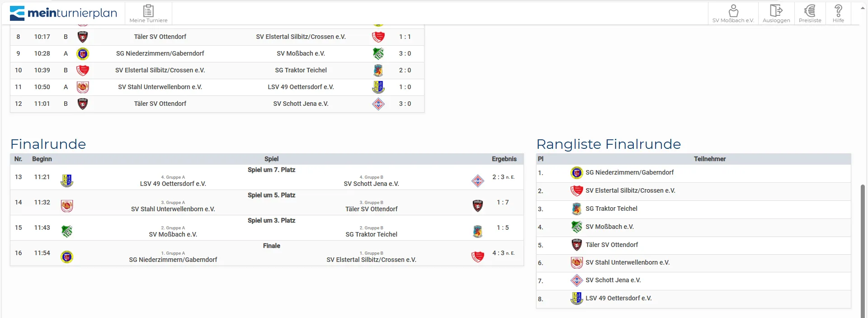The width and height of the screenshot is (868, 318).
Task: Click the page vertical scrollbar thumb
Action: pyautogui.click(x=863, y=249)
